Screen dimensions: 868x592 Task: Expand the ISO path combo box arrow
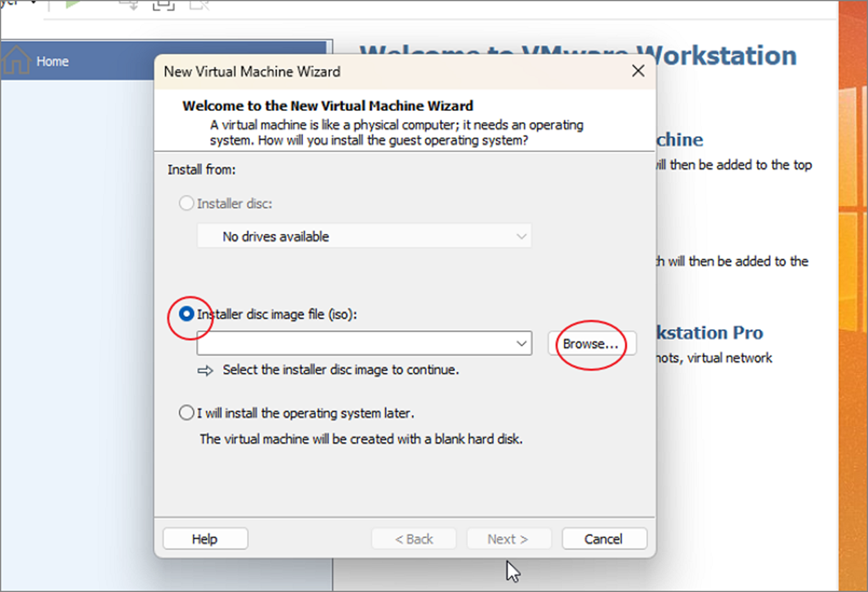click(521, 344)
